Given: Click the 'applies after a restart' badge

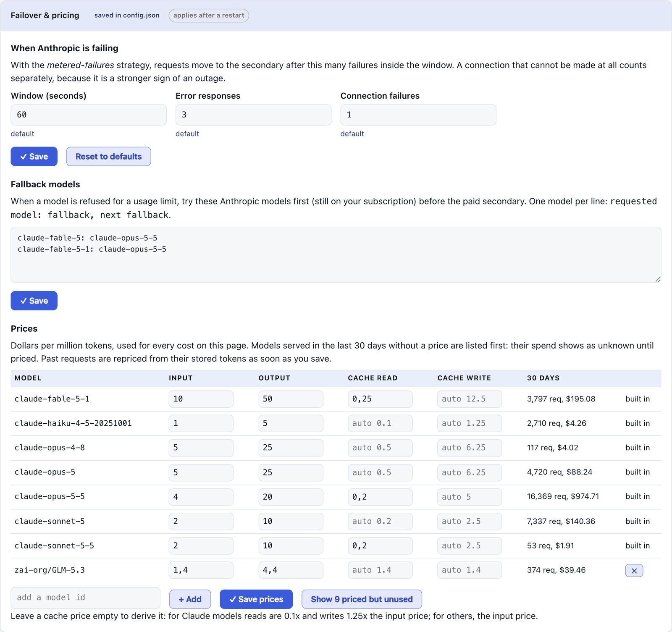Looking at the screenshot, I should [209, 16].
